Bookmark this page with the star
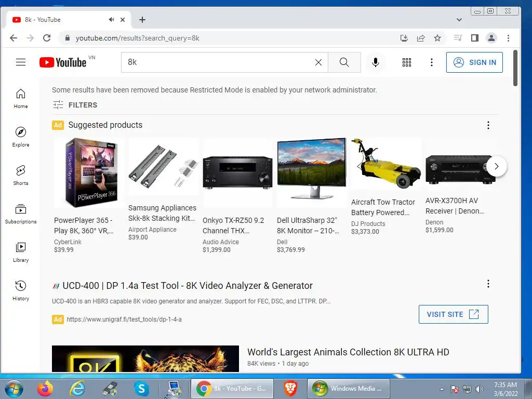Screen dimensions: 532x399 (437, 38)
